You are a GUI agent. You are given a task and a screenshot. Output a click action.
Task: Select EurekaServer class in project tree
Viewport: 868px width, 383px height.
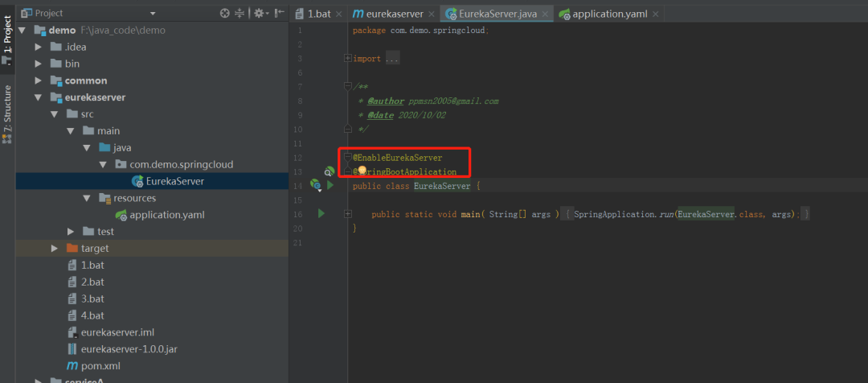coord(175,181)
